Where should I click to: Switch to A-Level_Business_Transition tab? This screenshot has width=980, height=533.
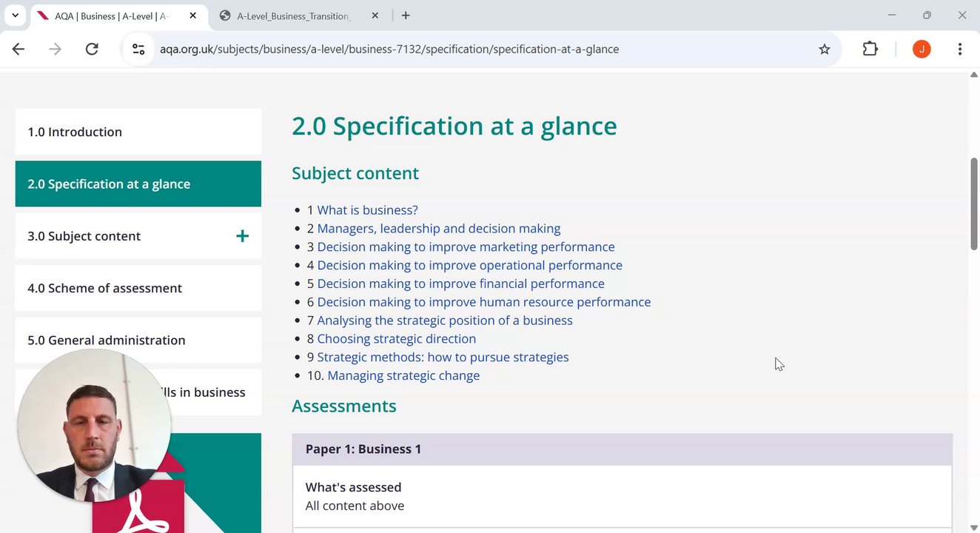tap(293, 16)
